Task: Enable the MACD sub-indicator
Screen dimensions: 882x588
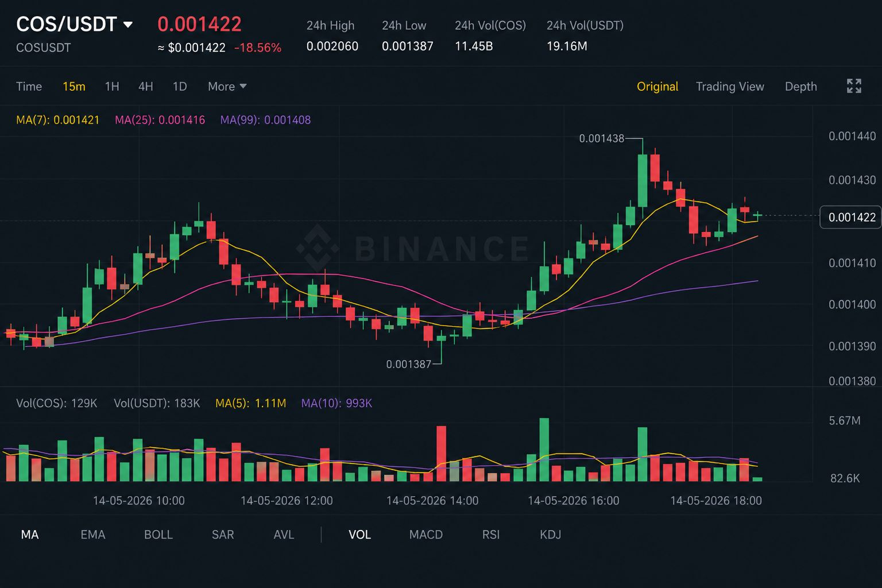Action: [x=426, y=535]
